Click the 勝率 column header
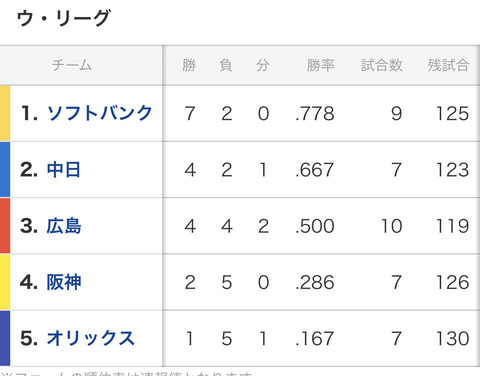Viewport: 480px width, 376px height. [x=320, y=65]
